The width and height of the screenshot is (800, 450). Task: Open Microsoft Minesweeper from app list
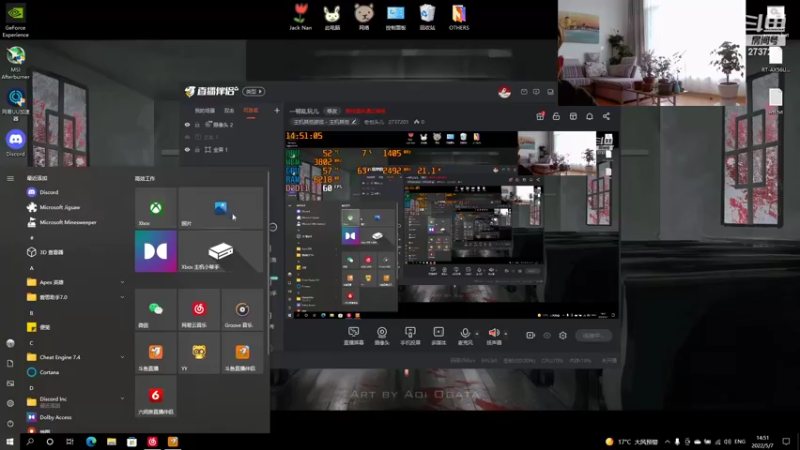(x=76, y=222)
